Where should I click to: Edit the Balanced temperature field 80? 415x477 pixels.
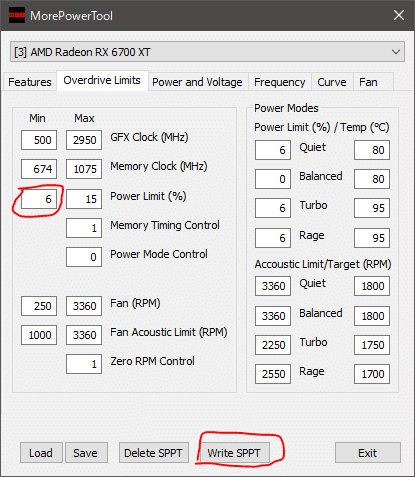click(x=372, y=179)
